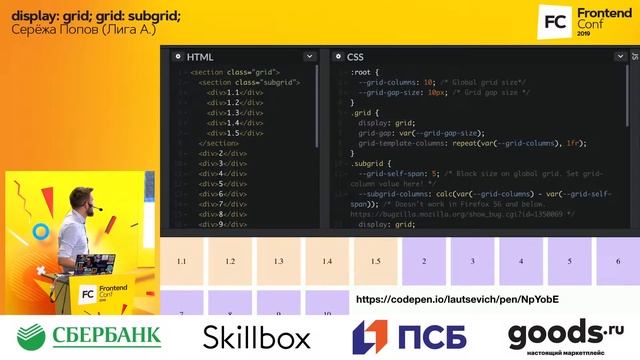Click preview grid cell 1.2
This screenshot has height=360, width=640.
(x=230, y=261)
